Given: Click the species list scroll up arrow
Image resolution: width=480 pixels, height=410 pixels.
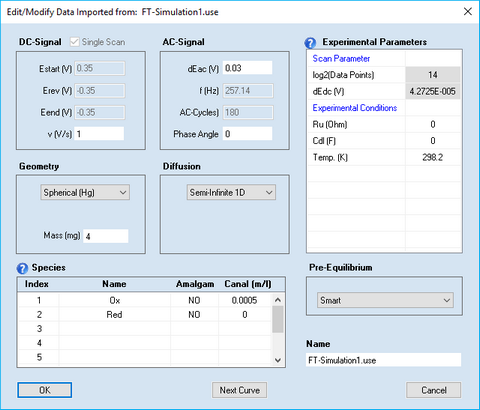Looking at the screenshot, I should 278,300.
